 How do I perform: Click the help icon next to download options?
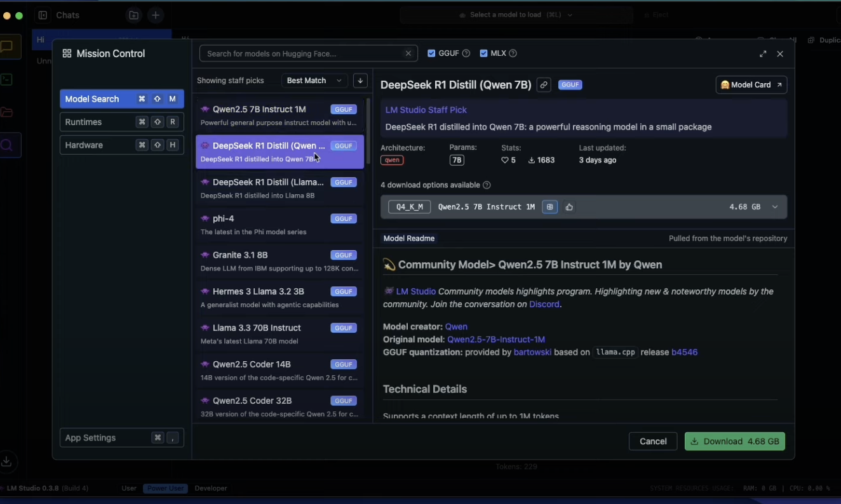point(487,185)
